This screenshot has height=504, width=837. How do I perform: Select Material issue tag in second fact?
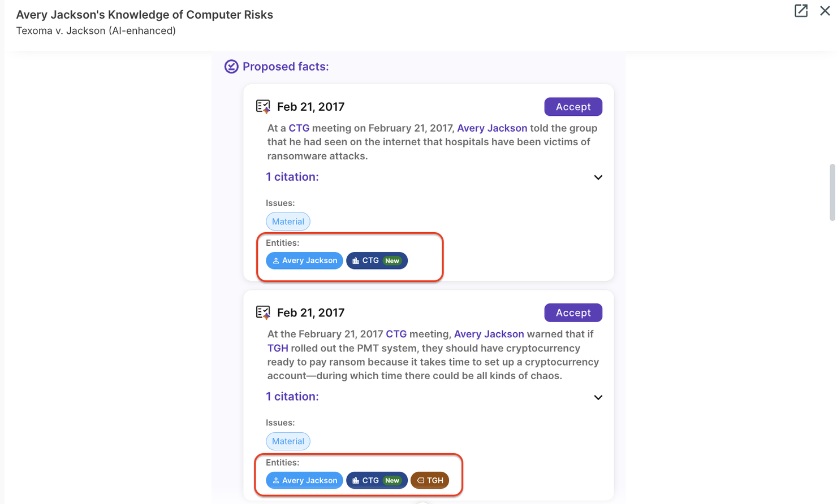click(288, 441)
